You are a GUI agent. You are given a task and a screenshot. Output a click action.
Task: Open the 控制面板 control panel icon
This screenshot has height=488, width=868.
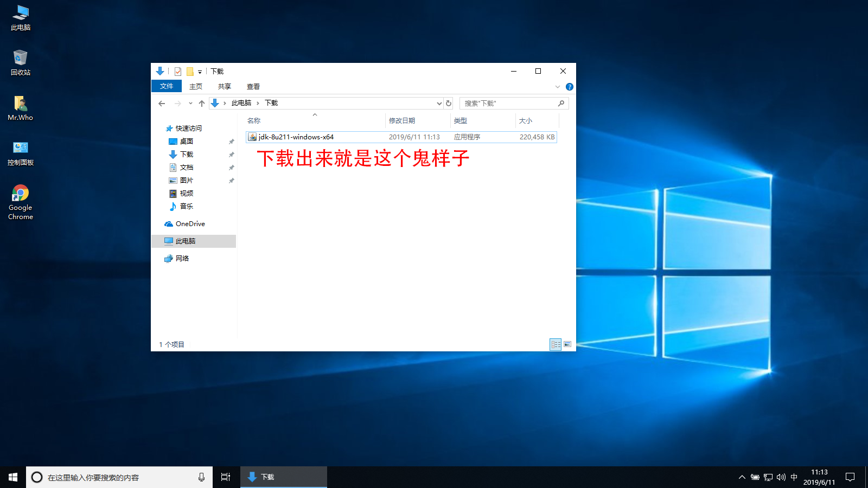pyautogui.click(x=21, y=153)
